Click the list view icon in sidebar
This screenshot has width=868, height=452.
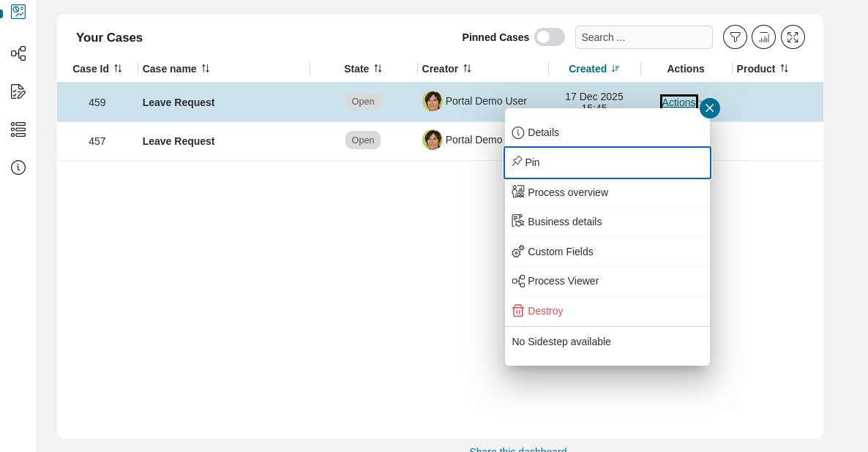(x=18, y=129)
